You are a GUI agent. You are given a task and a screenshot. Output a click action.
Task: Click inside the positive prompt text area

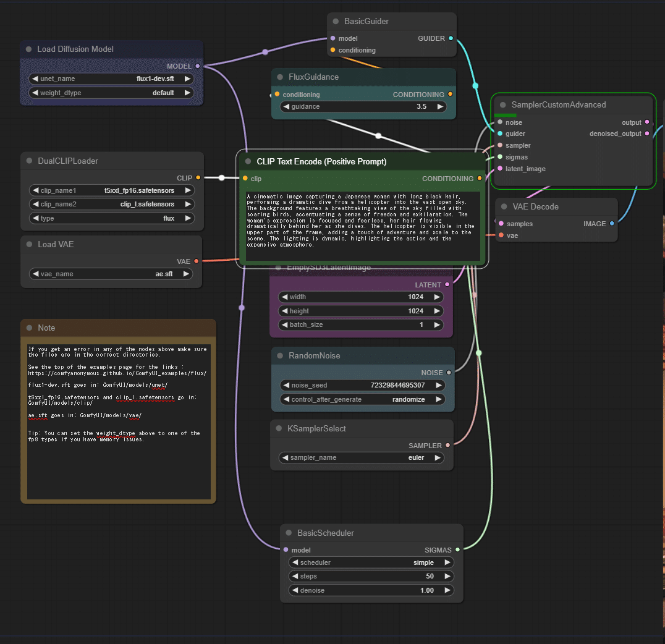(362, 222)
